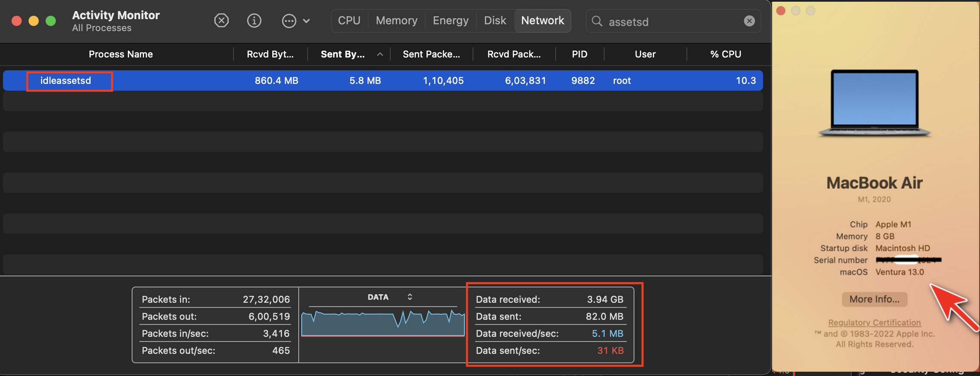Image resolution: width=980 pixels, height=376 pixels.
Task: Sort by Process Name column
Action: pos(121,54)
